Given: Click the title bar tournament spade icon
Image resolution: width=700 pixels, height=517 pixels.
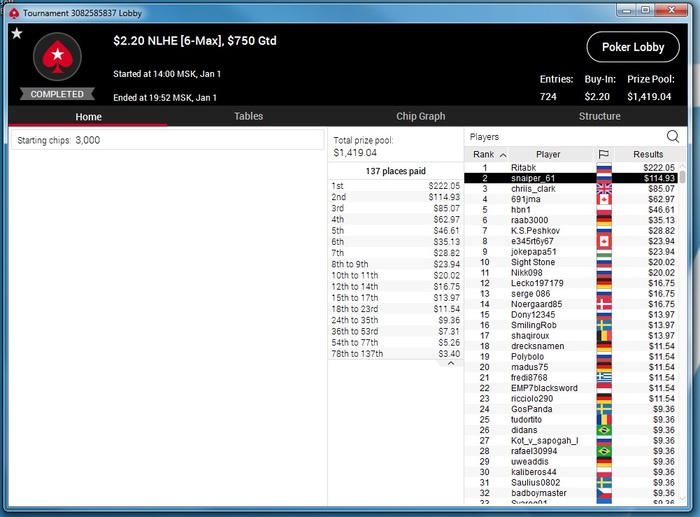Looking at the screenshot, I should 14,13.
